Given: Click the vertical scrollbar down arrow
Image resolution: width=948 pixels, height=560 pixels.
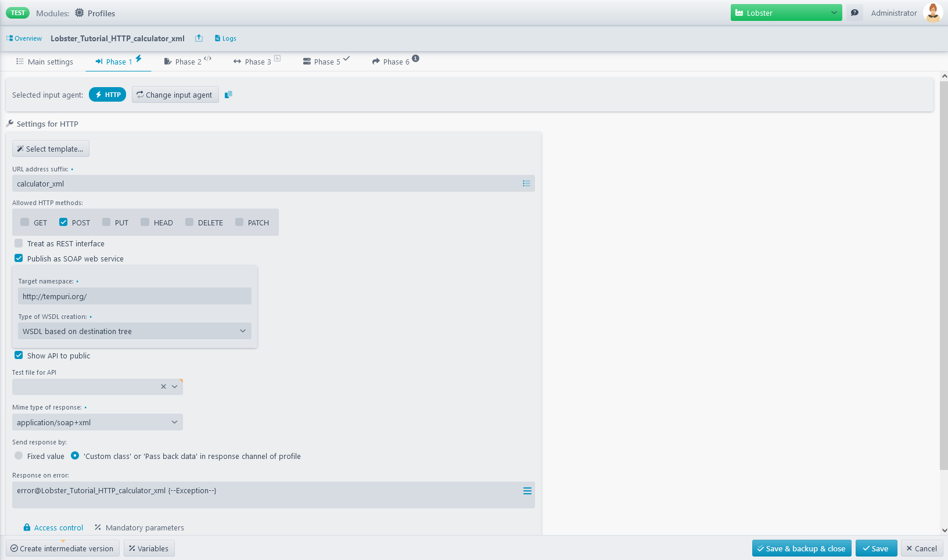Looking at the screenshot, I should coord(944,530).
